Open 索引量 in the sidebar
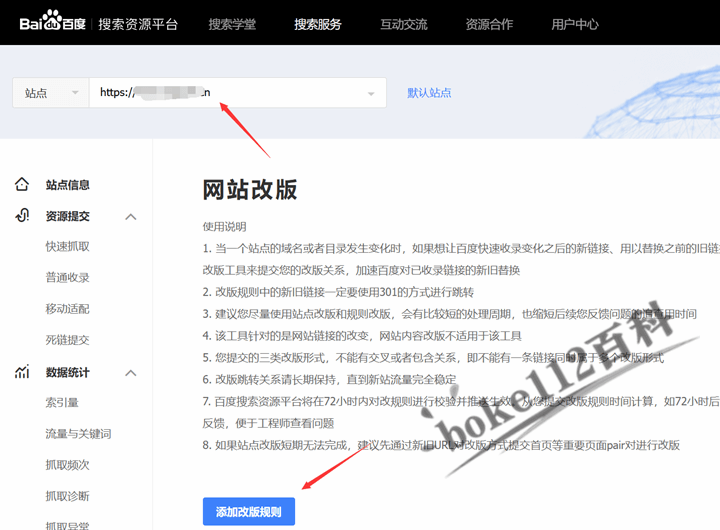 [62, 403]
